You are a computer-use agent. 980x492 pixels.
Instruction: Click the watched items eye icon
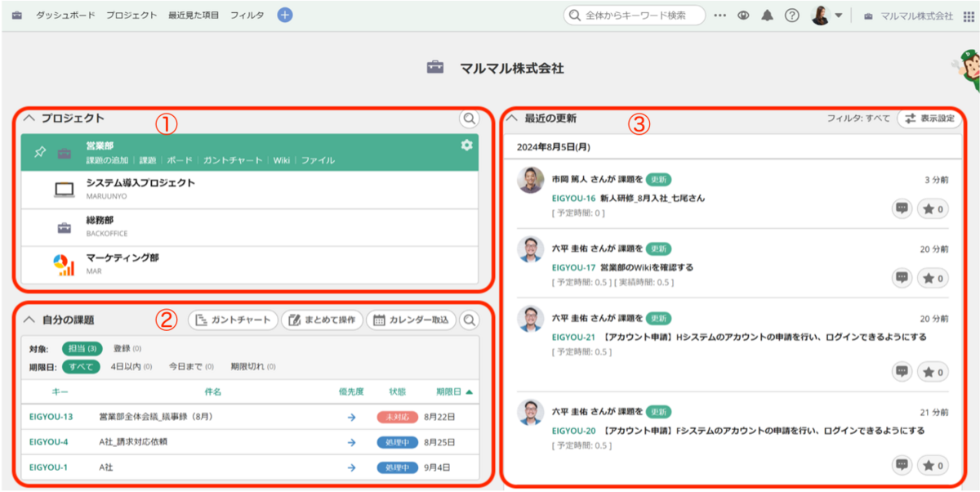tap(743, 14)
